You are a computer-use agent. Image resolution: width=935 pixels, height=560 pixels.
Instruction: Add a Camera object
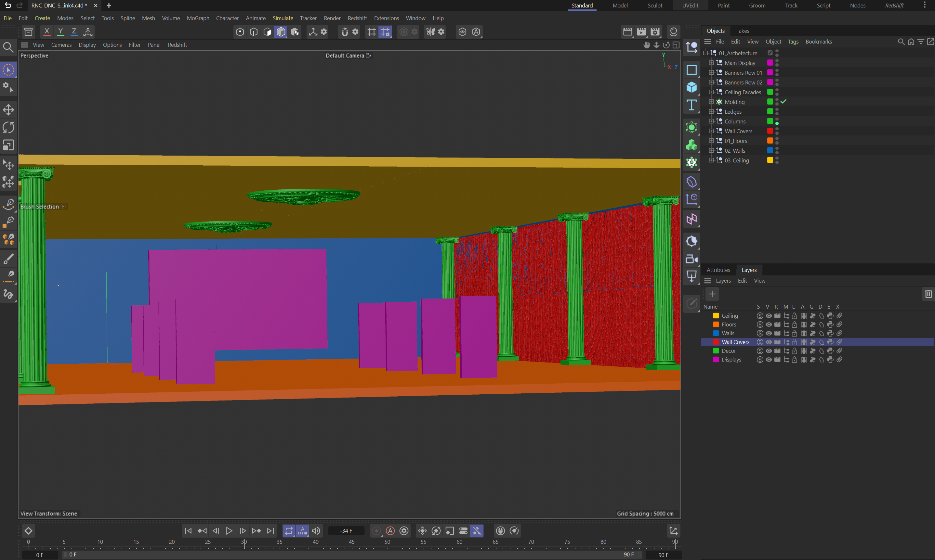pyautogui.click(x=691, y=259)
